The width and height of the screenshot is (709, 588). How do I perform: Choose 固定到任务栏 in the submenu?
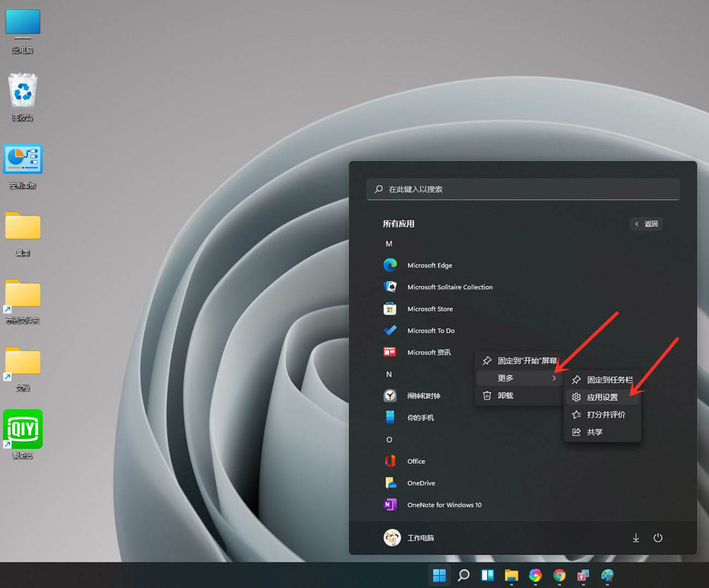(x=602, y=379)
